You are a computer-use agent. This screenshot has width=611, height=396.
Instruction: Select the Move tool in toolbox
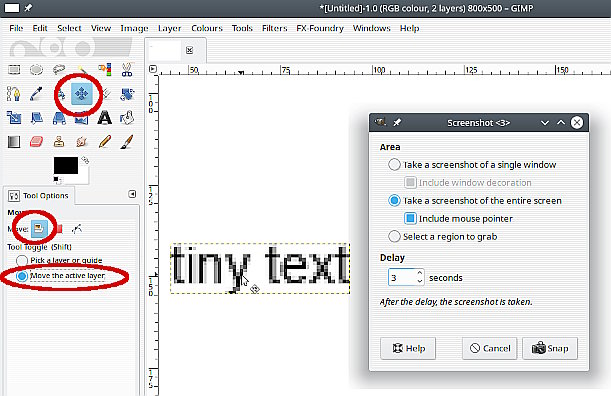(81, 94)
